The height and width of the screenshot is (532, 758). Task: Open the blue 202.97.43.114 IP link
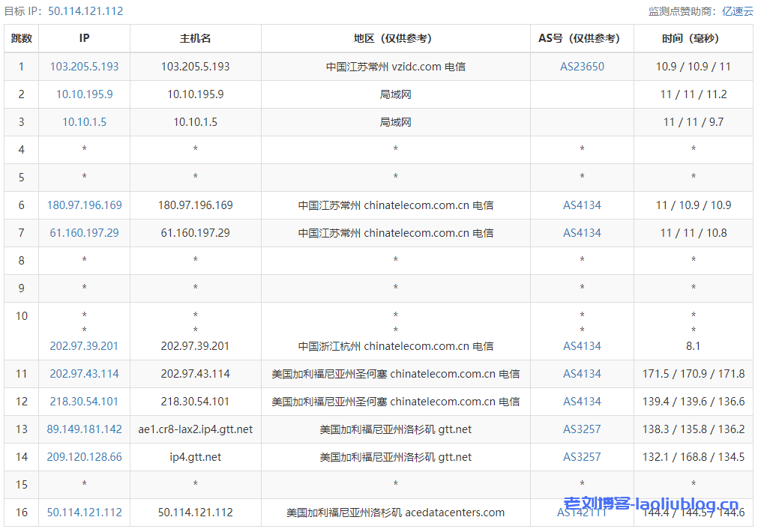pos(84,374)
